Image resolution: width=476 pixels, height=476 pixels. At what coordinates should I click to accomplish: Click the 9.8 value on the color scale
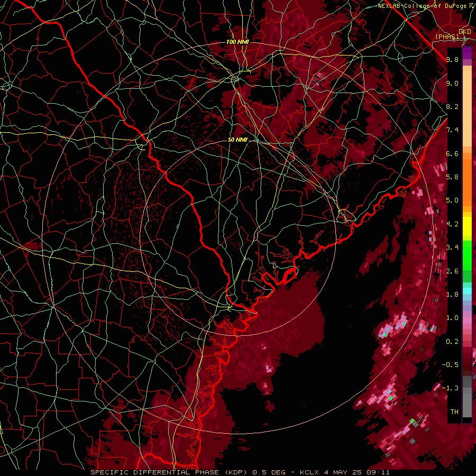coord(452,59)
